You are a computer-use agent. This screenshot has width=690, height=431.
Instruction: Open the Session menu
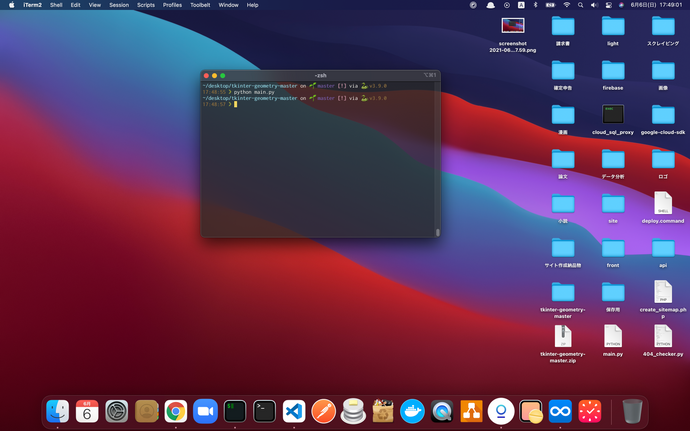pyautogui.click(x=119, y=5)
